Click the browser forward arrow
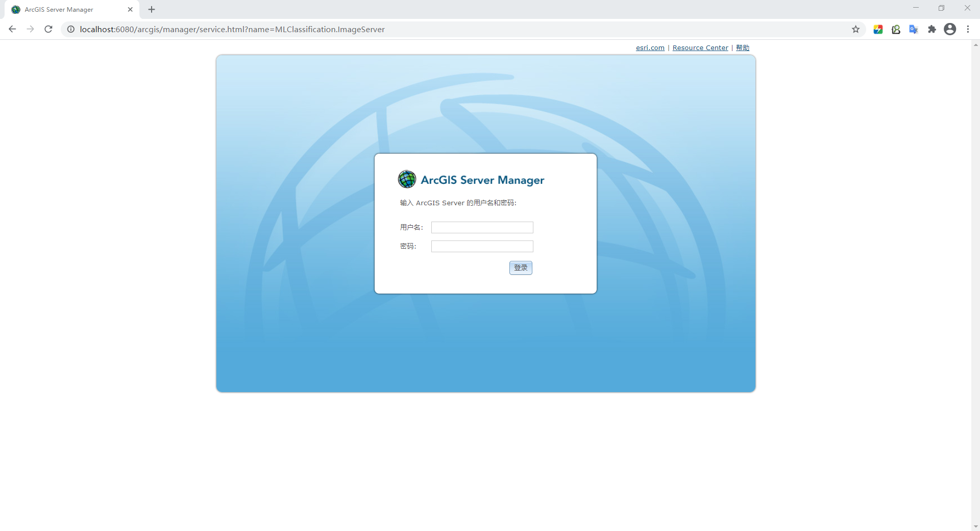 (x=30, y=29)
